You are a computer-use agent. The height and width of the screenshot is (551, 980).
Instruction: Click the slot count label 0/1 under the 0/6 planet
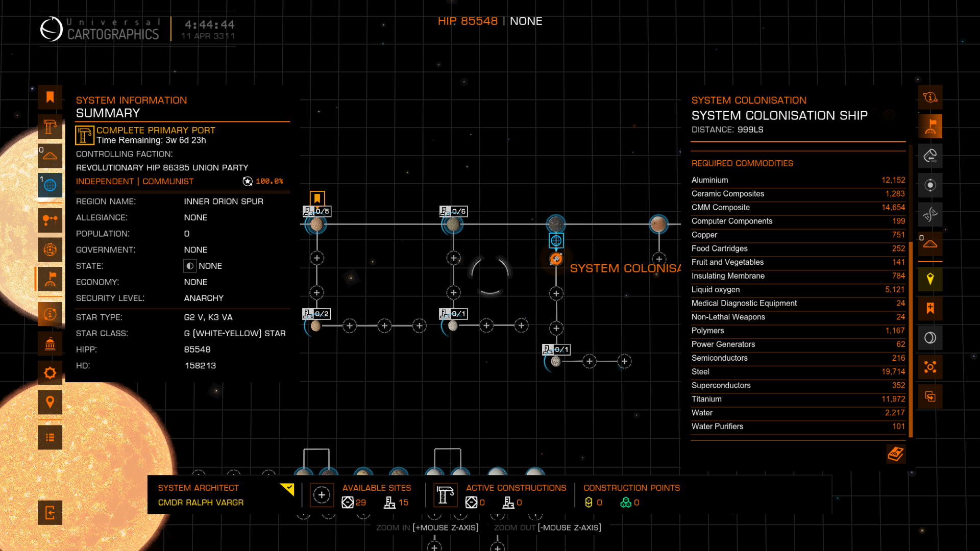[454, 314]
